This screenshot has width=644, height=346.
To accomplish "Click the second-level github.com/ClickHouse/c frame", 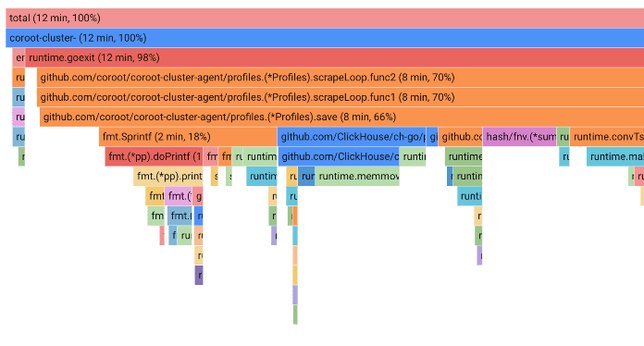I will (x=339, y=156).
